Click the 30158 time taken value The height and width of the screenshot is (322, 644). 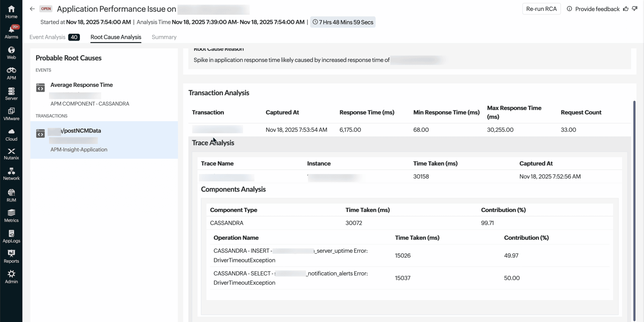click(421, 177)
